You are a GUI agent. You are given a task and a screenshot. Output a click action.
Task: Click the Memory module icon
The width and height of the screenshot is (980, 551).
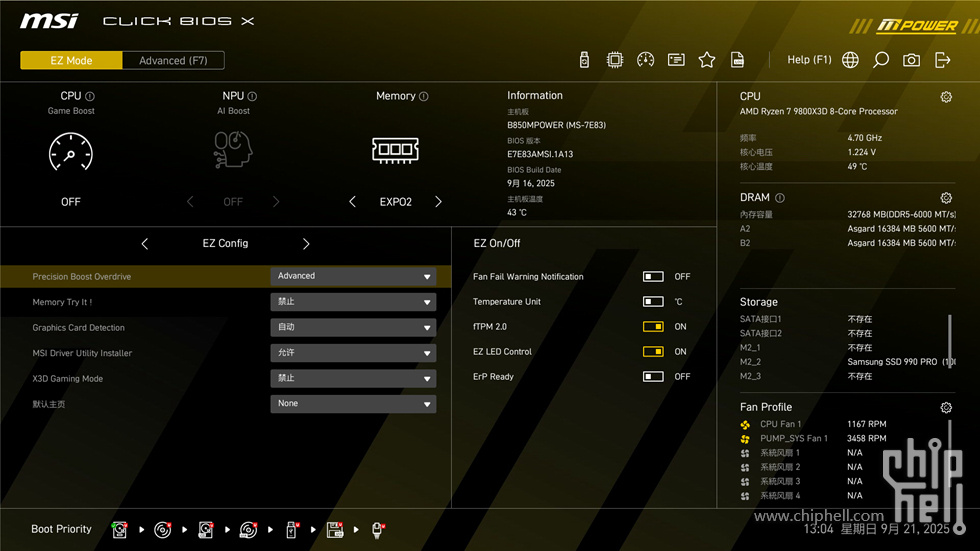(x=395, y=150)
